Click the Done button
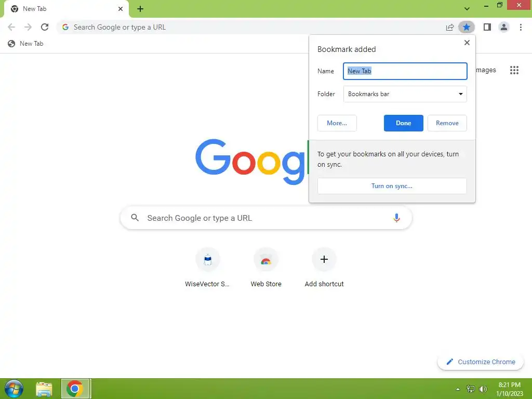Image resolution: width=532 pixels, height=399 pixels. click(x=403, y=123)
